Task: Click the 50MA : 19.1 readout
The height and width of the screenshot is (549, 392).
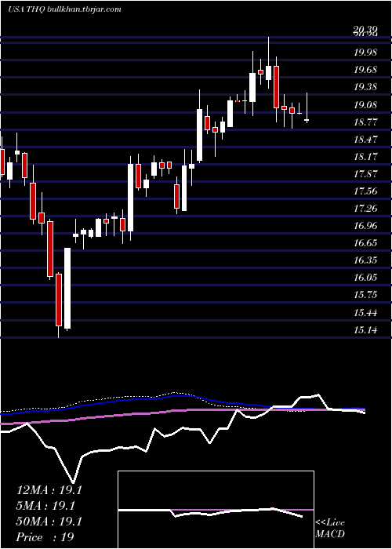Action: [x=49, y=522]
